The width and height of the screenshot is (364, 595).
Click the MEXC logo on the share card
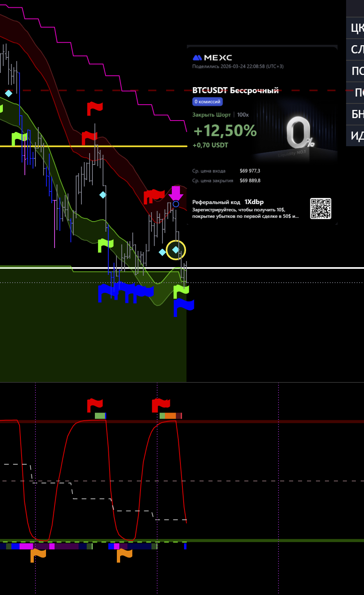click(212, 58)
